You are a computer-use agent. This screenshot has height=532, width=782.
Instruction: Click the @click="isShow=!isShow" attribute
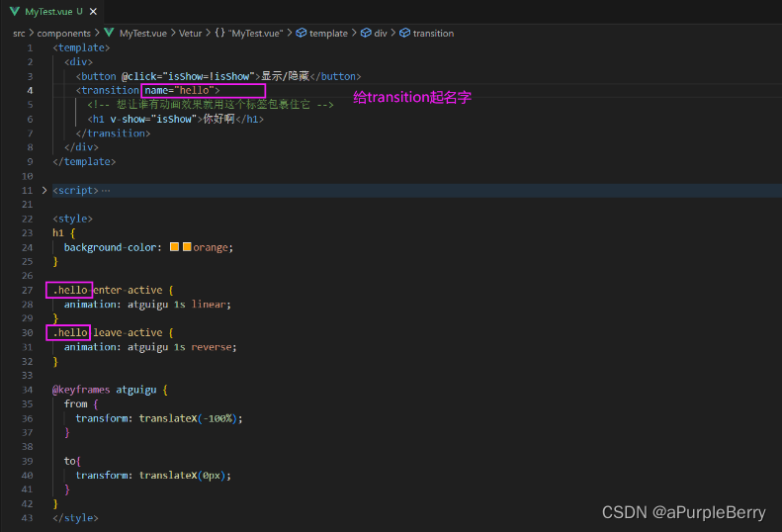pos(188,76)
